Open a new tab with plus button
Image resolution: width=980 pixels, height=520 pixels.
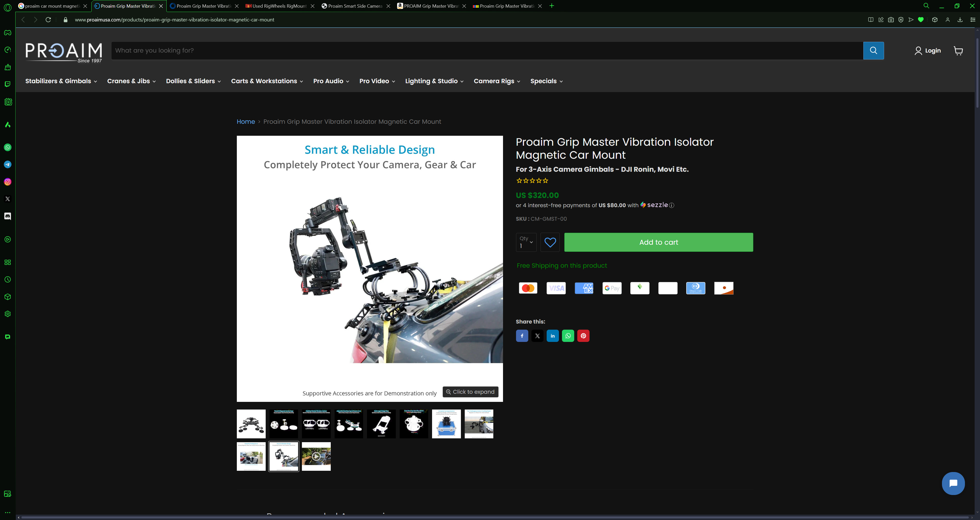tap(552, 6)
